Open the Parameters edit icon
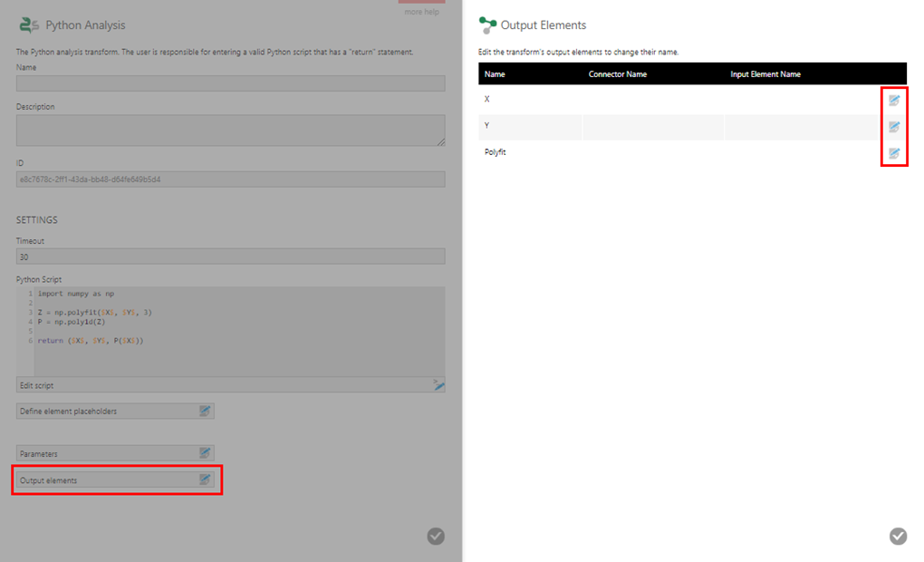 point(206,453)
